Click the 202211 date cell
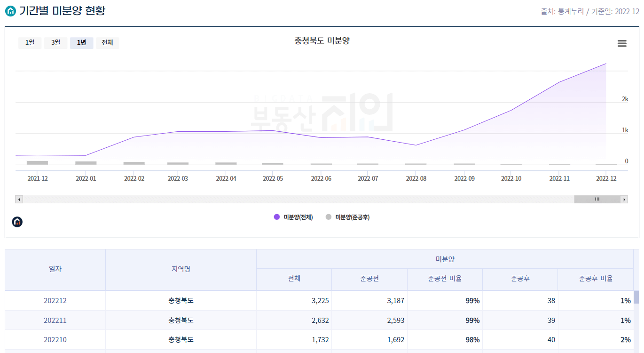This screenshot has width=644, height=353. coord(55,321)
